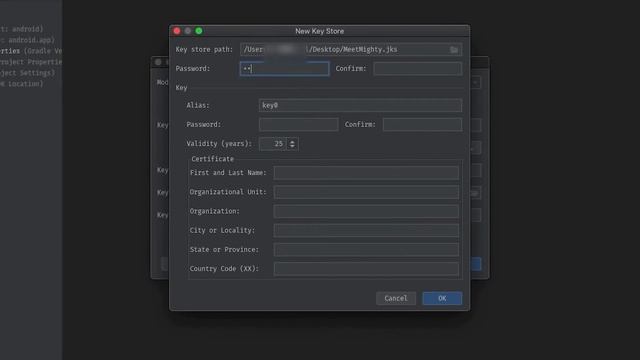Click the New Key Store title text
The image size is (640, 360).
tap(320, 31)
